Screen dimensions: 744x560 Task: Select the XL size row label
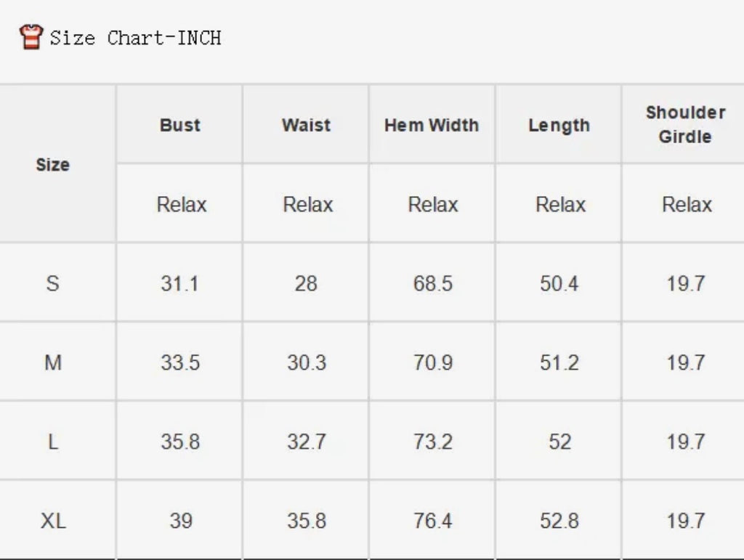53,521
